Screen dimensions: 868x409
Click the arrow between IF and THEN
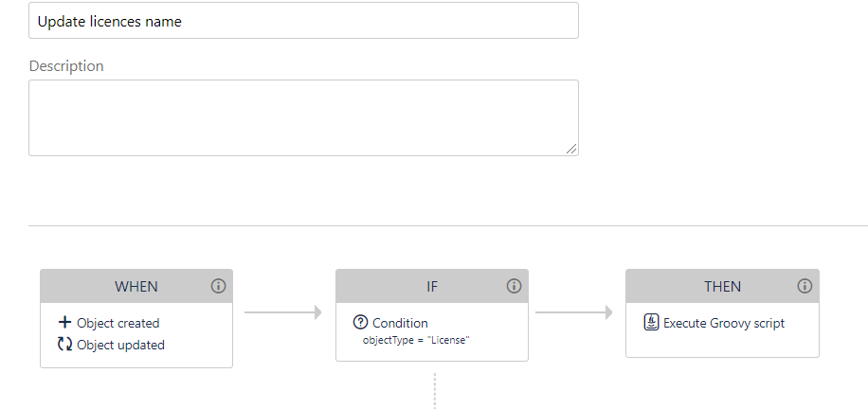[574, 312]
